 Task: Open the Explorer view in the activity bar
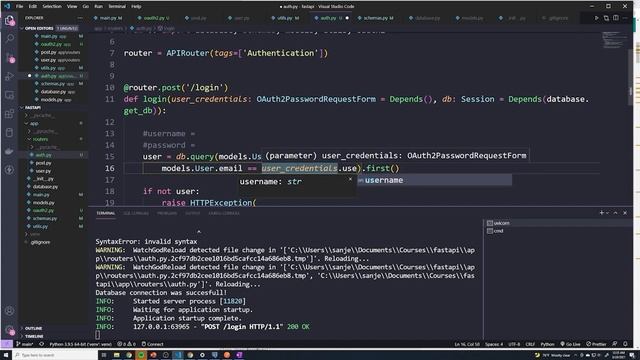(9, 20)
